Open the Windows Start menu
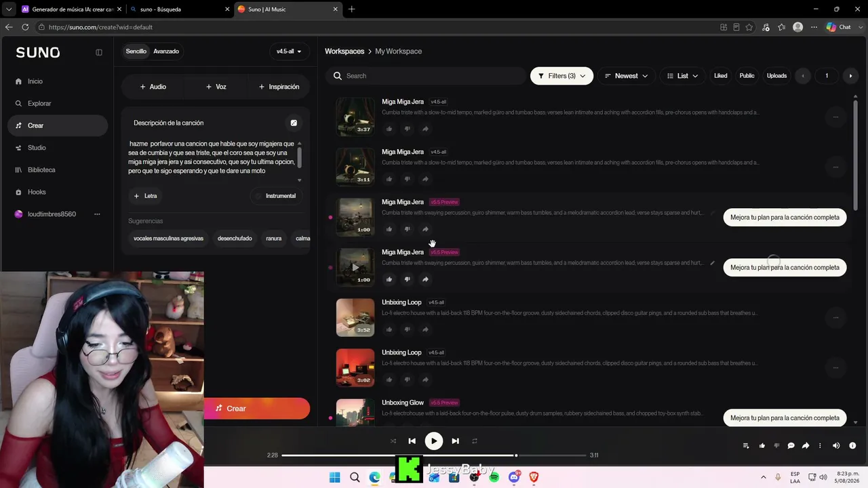The image size is (868, 488). click(x=334, y=477)
